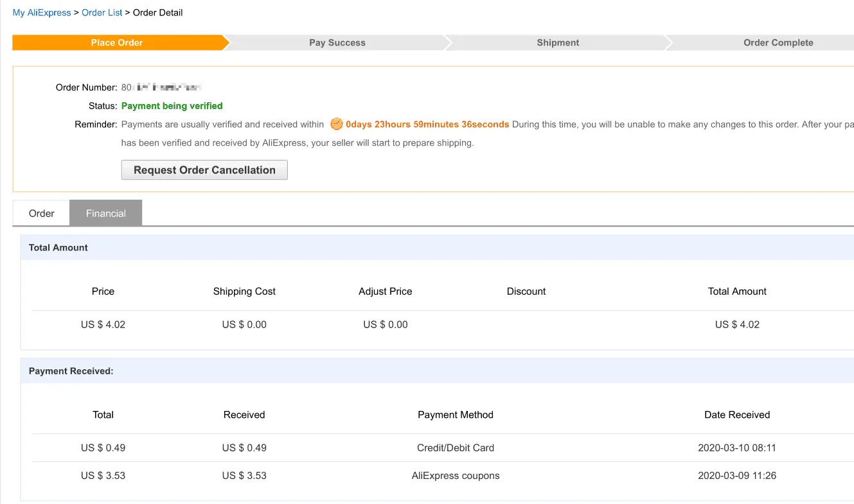Click the US $ 3.53 total value
Image resolution: width=854 pixels, height=504 pixels.
103,476
